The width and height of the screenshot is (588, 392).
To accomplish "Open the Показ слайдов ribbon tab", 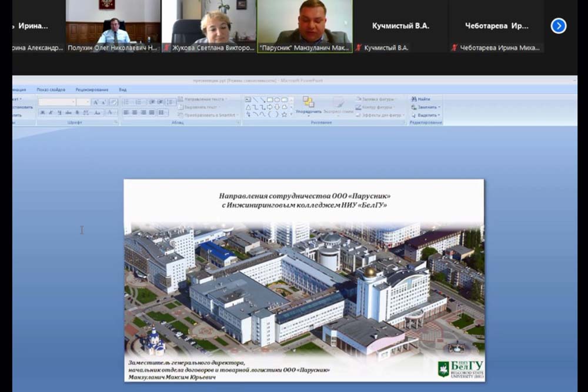I will (x=51, y=90).
